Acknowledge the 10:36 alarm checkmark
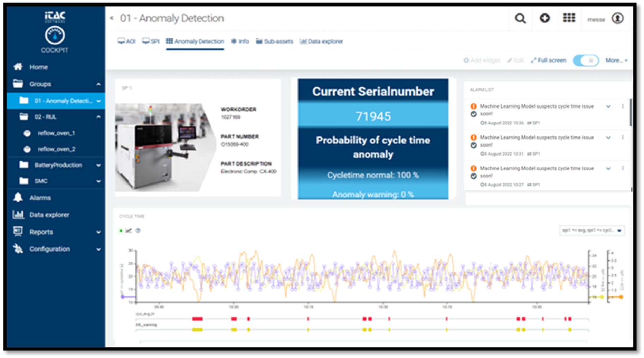Viewport: 644px width, 358px height. (x=474, y=114)
